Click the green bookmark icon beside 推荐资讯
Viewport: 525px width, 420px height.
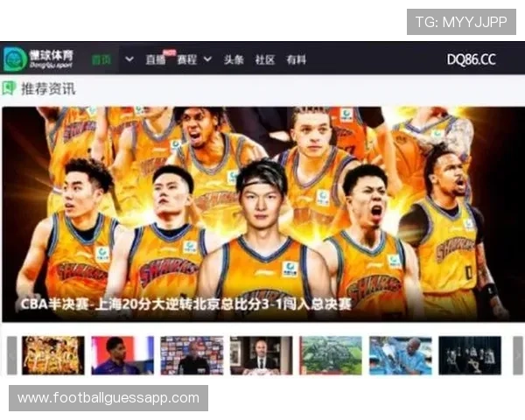coord(9,88)
